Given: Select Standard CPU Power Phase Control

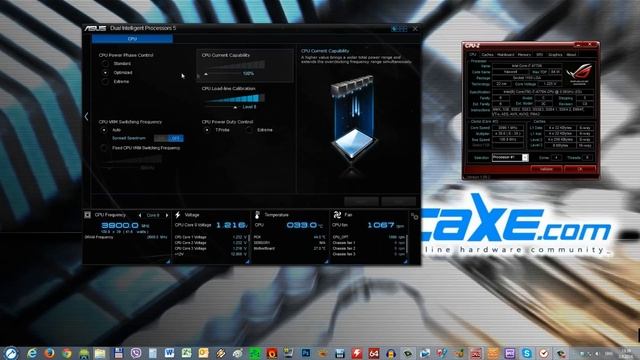Looking at the screenshot, I should (105, 64).
